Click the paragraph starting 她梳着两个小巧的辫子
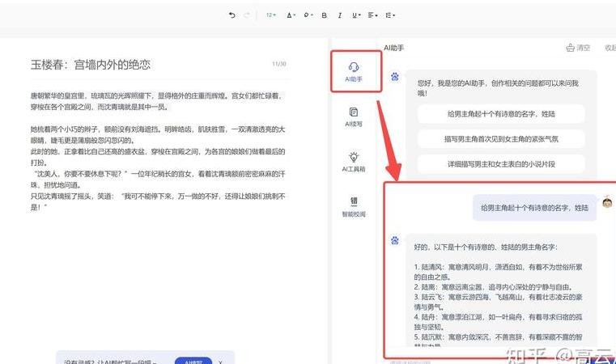 click(x=158, y=135)
